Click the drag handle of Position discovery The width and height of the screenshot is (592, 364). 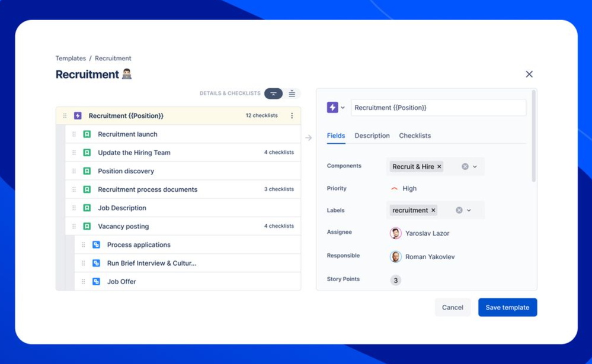pyautogui.click(x=74, y=171)
